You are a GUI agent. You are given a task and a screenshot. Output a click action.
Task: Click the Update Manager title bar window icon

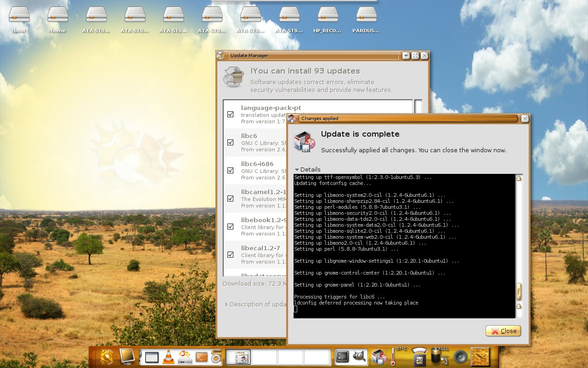click(221, 56)
